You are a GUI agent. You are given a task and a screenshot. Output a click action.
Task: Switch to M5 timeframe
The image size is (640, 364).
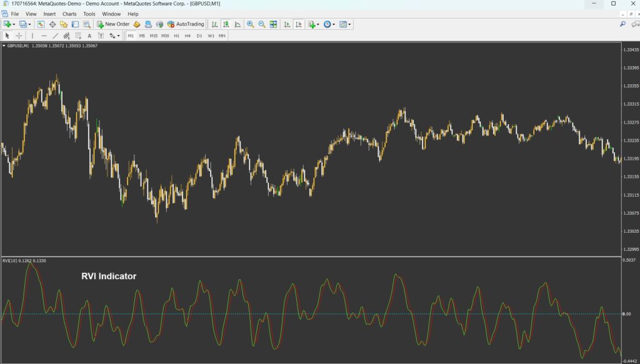pyautogui.click(x=142, y=36)
